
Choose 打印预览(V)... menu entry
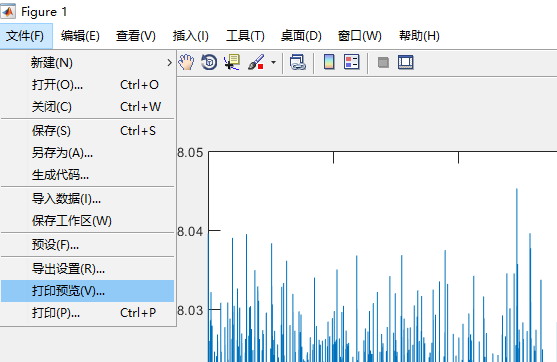tap(87, 291)
